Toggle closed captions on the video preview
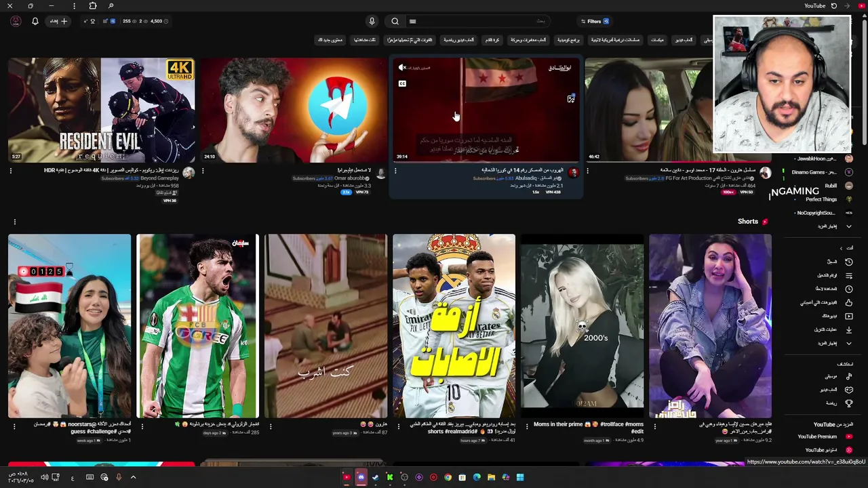The height and width of the screenshot is (488, 868). point(402,83)
